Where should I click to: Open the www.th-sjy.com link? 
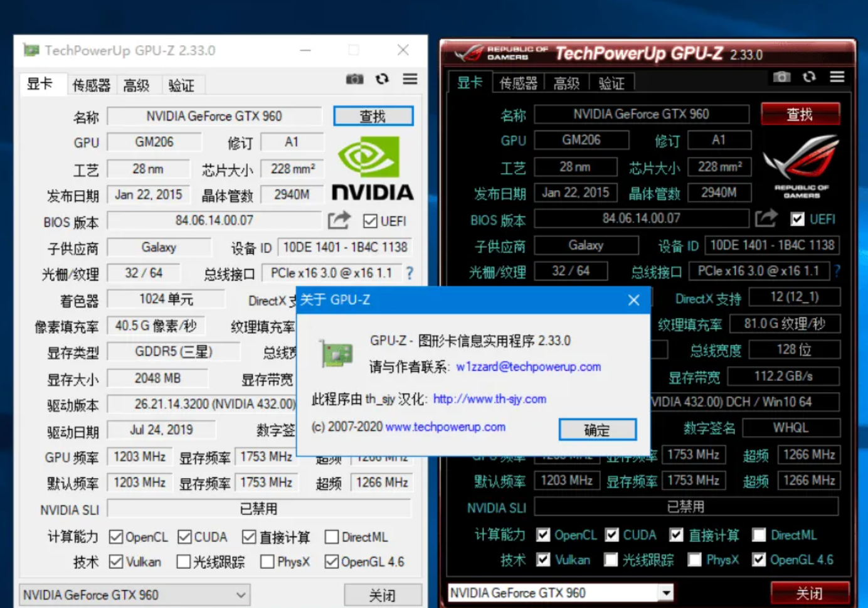point(490,399)
